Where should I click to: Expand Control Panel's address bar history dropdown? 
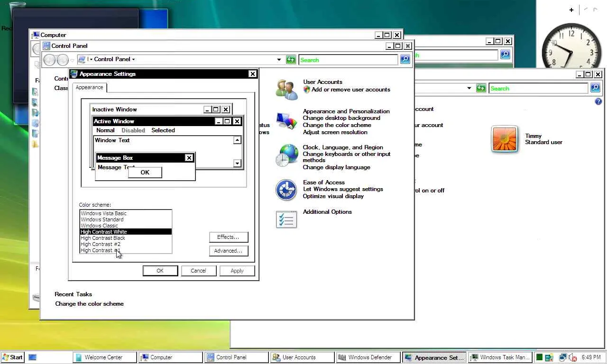click(279, 60)
